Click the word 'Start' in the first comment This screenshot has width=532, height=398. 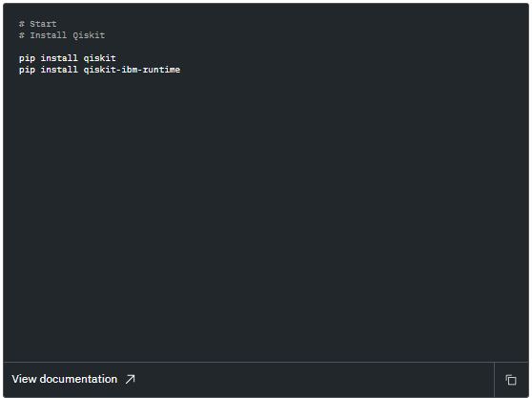click(43, 24)
